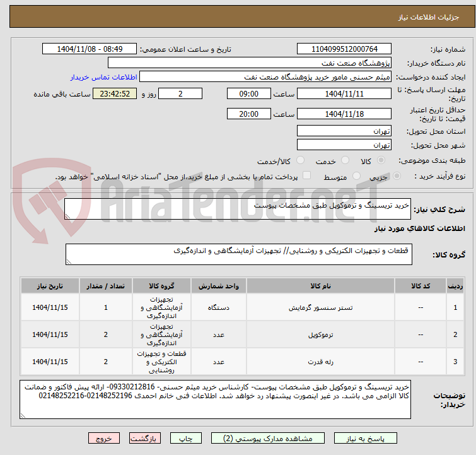Click the resize handle of شرح کلی نیاز textarea
The image size is (476, 455).
tap(67, 216)
